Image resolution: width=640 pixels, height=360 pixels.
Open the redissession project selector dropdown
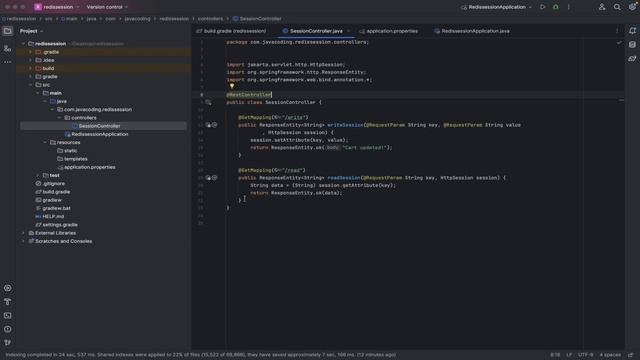point(57,7)
